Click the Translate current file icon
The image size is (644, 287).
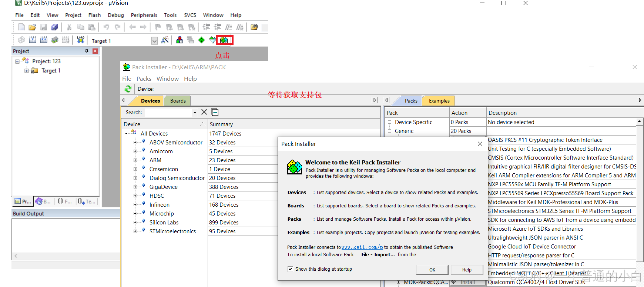[x=21, y=40]
